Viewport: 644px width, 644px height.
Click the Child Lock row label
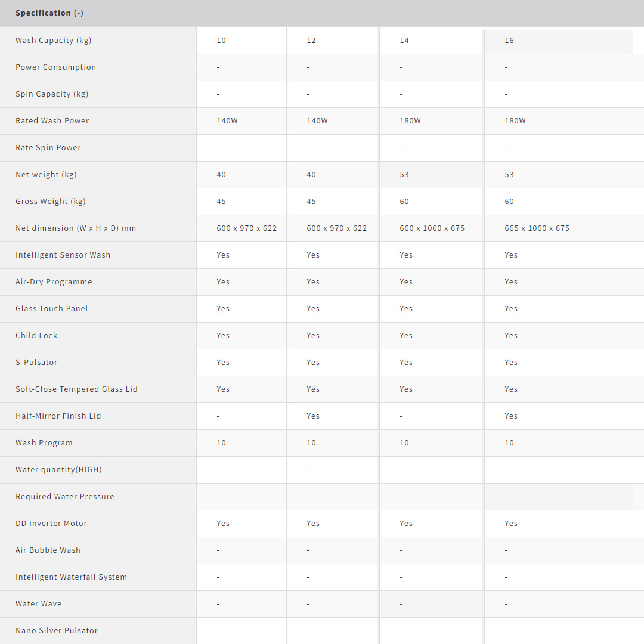point(36,336)
